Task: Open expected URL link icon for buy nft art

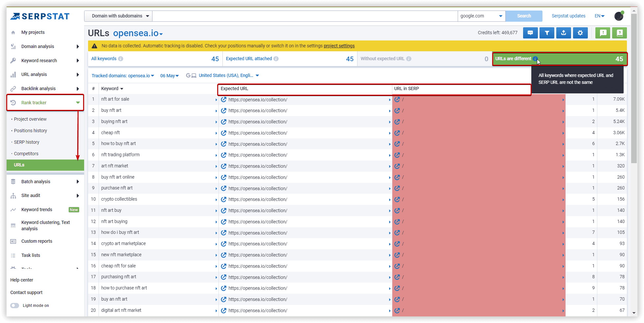Action: click(x=224, y=111)
